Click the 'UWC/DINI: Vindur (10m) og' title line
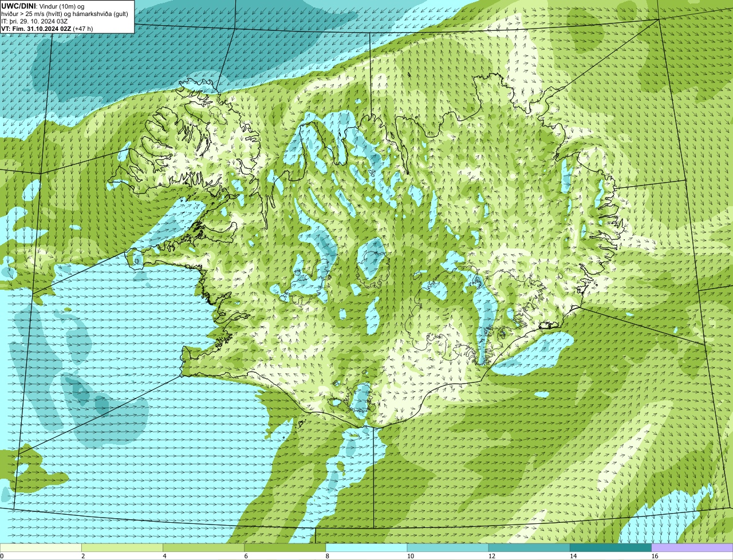The width and height of the screenshot is (733, 560). (x=43, y=6)
